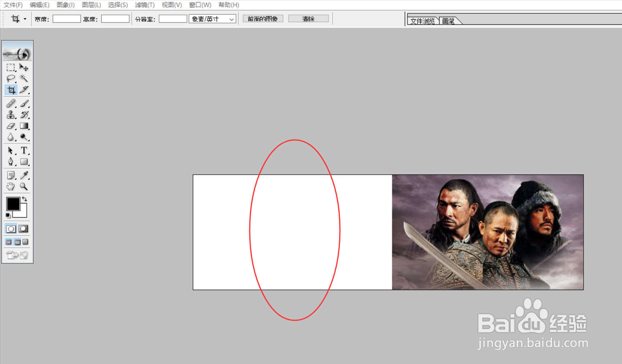The height and width of the screenshot is (364, 622).
Task: Select the Hand tool
Action: coord(11,186)
